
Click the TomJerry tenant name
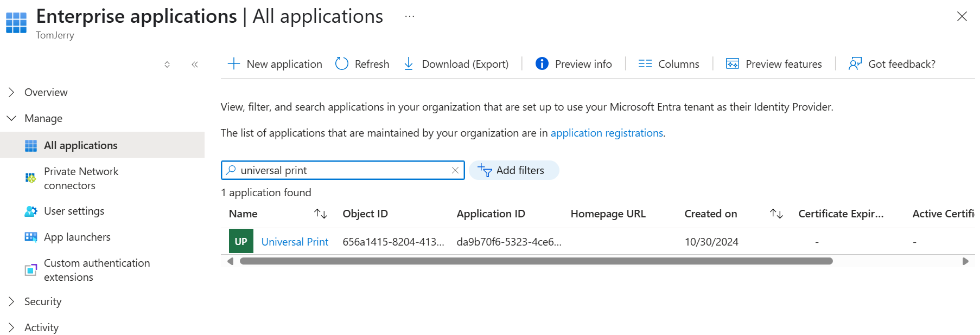coord(55,35)
